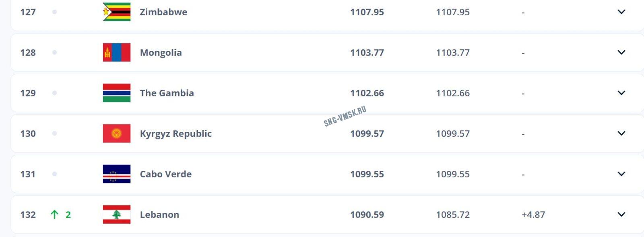Click the Zimbabwe flag icon

click(x=117, y=12)
